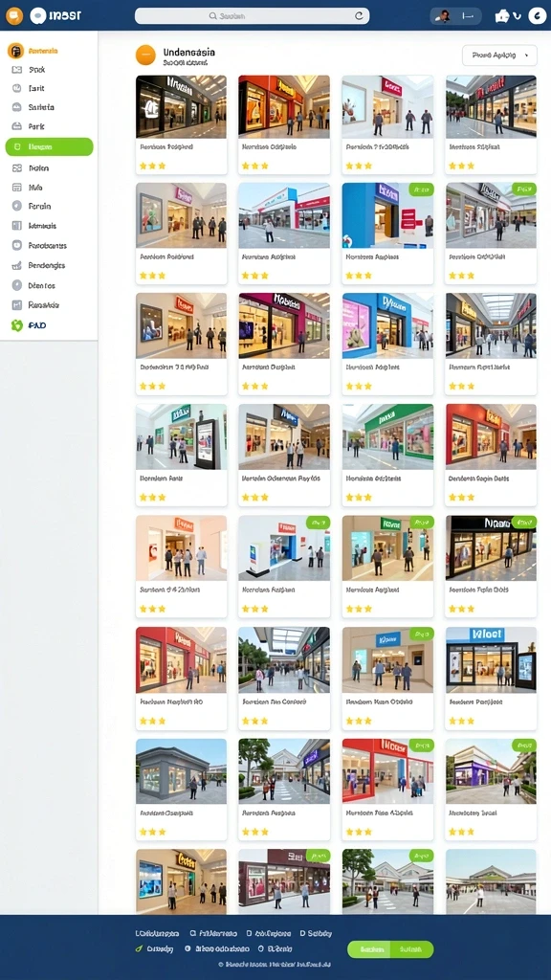Click the bar chart icon for Bendongis
The width and height of the screenshot is (551, 980).
(x=17, y=266)
